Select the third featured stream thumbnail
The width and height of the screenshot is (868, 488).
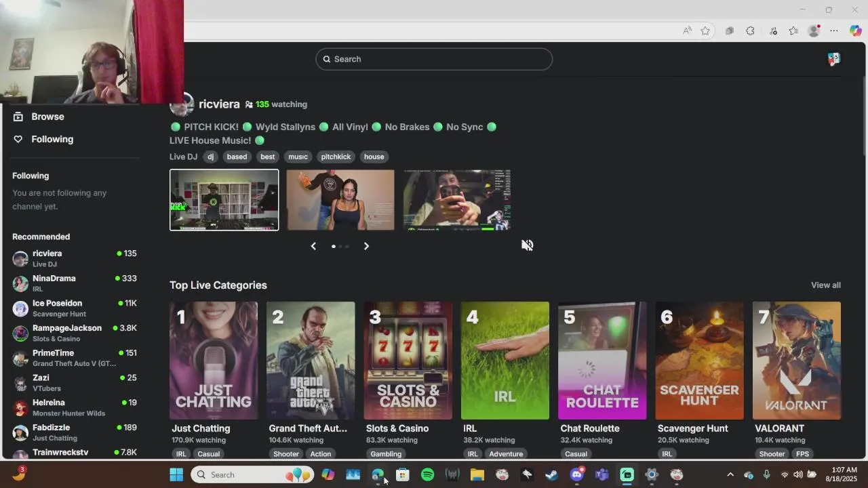457,200
